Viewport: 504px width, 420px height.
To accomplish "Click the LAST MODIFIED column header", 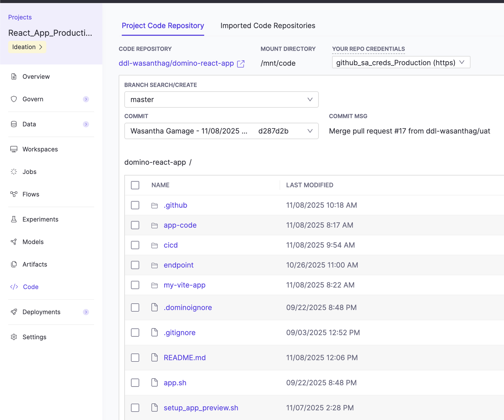I will click(310, 185).
